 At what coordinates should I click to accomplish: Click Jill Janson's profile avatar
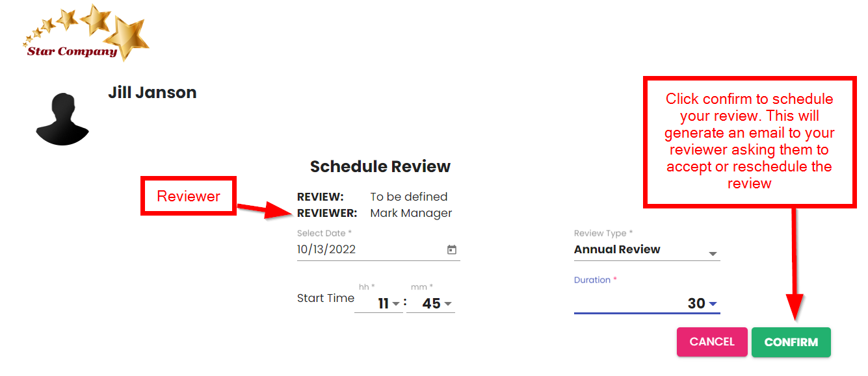[x=62, y=119]
